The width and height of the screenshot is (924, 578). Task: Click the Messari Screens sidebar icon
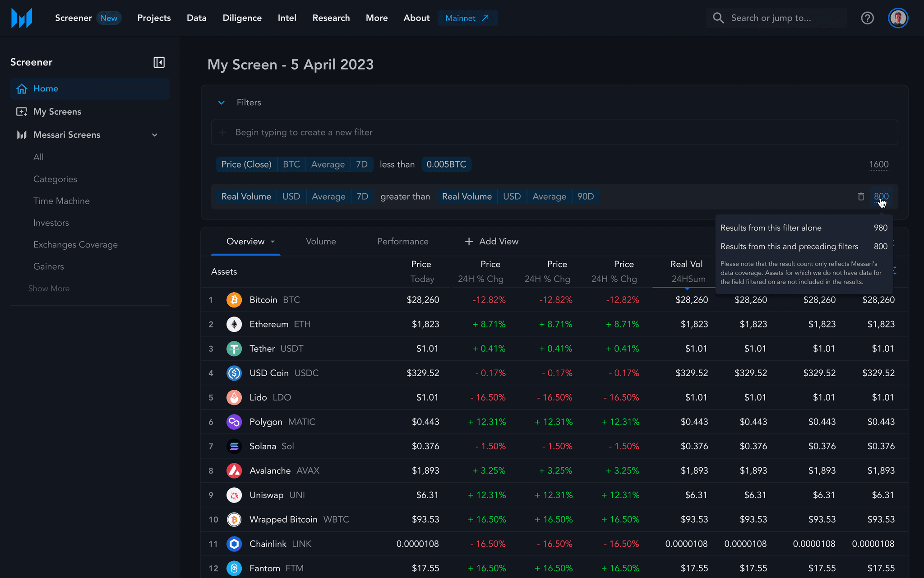(22, 135)
